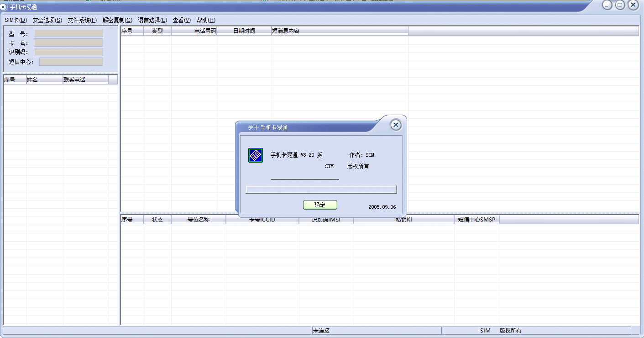Click the 私钥KI column header
Viewport: 644px width, 338px height.
(403, 220)
